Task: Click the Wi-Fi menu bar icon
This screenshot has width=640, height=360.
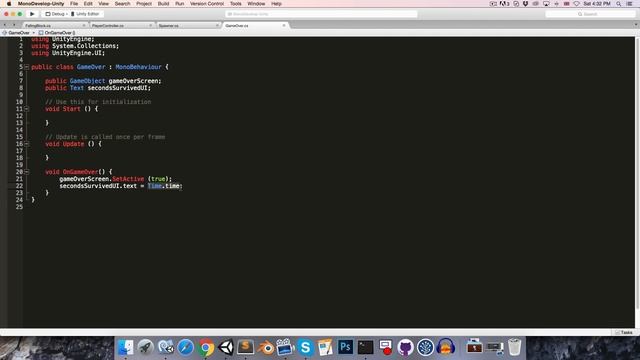Action: pos(577,4)
